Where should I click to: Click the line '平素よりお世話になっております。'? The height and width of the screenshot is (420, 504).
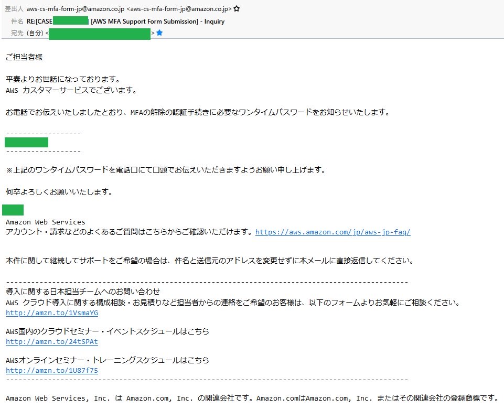tap(63, 79)
